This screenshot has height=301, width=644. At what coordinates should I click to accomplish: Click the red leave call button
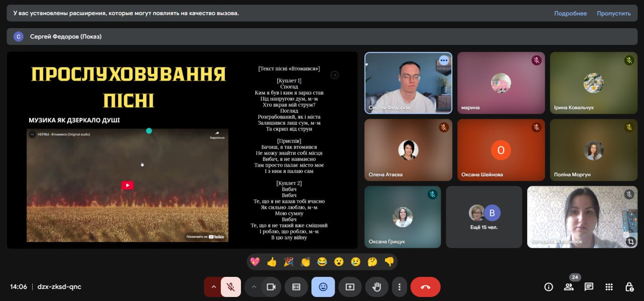[425, 287]
